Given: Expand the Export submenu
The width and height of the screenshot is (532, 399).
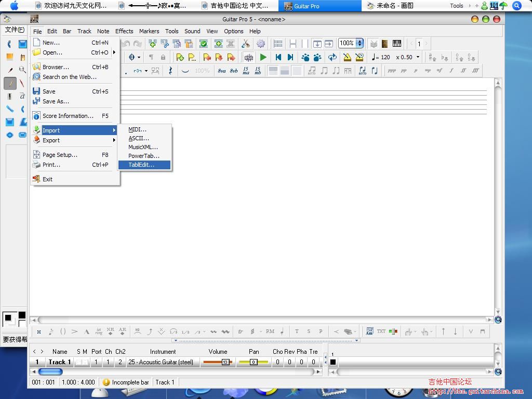Looking at the screenshot, I should pyautogui.click(x=114, y=140).
